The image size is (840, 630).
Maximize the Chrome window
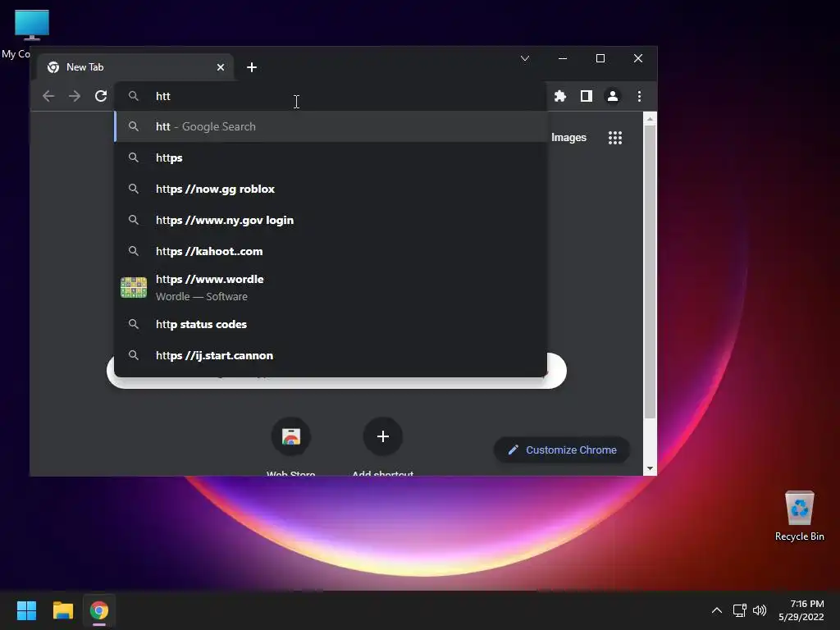click(600, 58)
